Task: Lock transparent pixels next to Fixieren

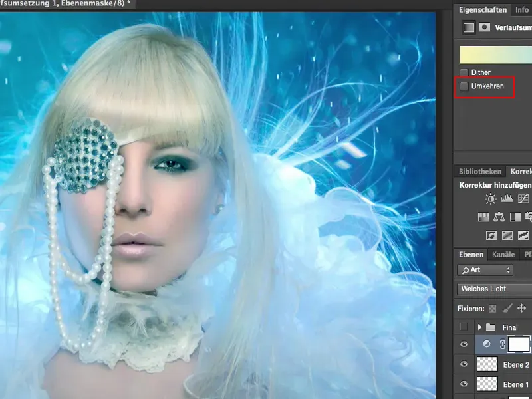Action: tap(492, 309)
